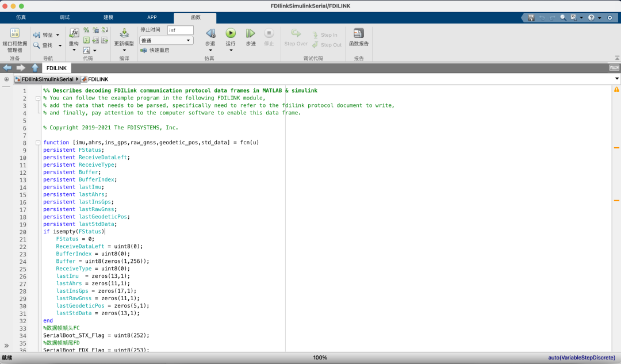
Task: Click the 步退 step back icon
Action: coord(210,34)
